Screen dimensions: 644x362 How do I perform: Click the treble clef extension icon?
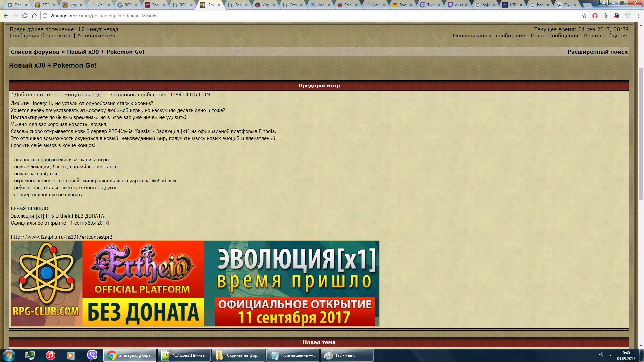click(x=606, y=16)
